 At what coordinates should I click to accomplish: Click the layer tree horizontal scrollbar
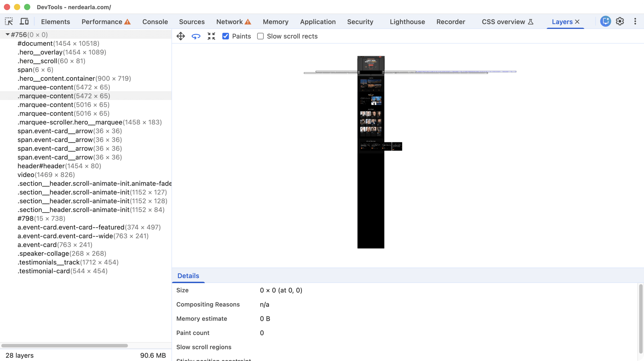click(x=64, y=345)
